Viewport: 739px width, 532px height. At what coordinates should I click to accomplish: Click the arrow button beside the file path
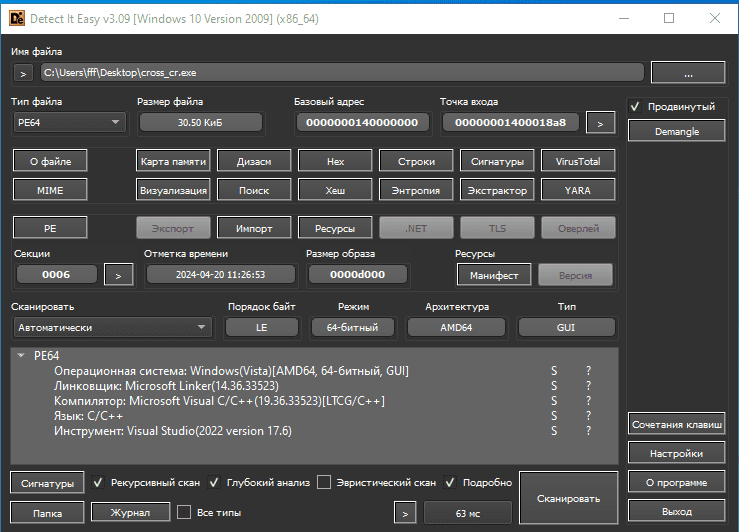click(24, 73)
